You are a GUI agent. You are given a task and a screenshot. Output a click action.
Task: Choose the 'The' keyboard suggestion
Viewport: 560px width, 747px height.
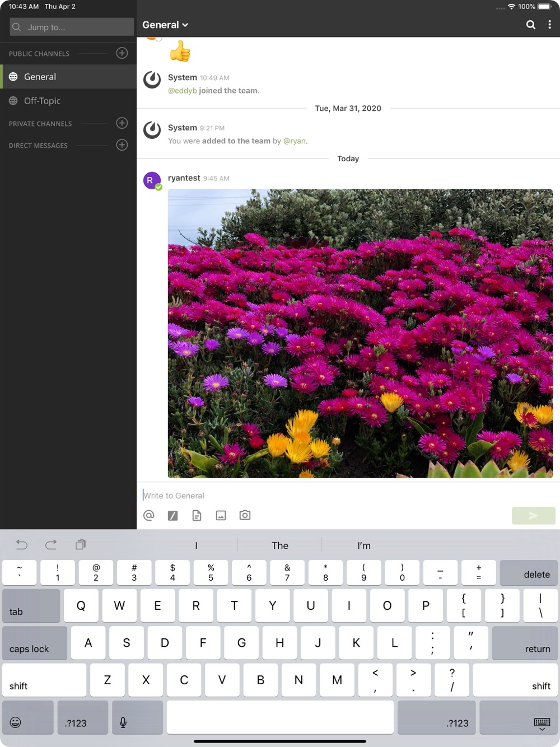point(280,545)
